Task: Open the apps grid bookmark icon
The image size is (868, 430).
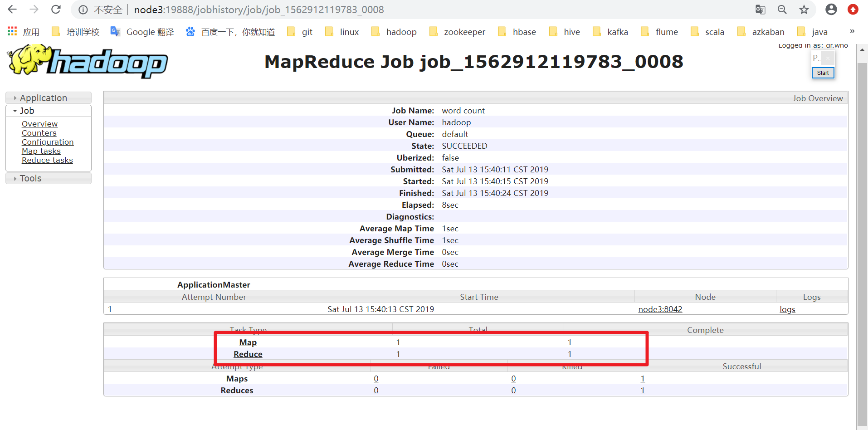Action: (12, 31)
